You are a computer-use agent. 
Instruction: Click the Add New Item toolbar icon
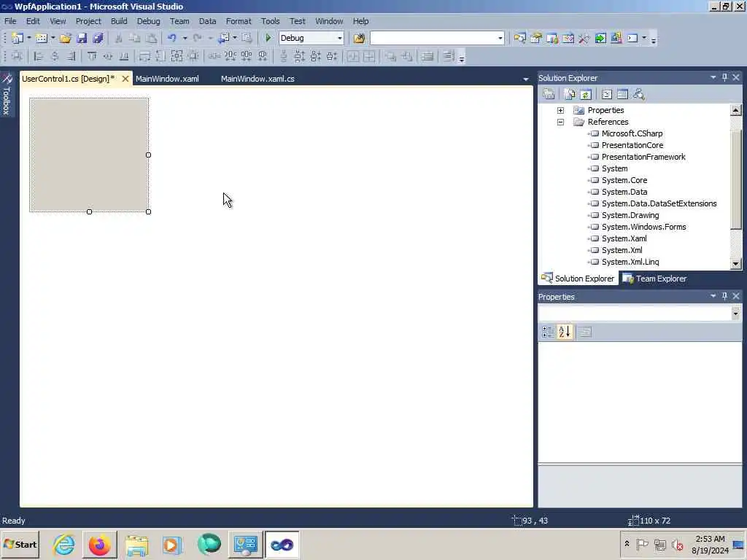42,38
